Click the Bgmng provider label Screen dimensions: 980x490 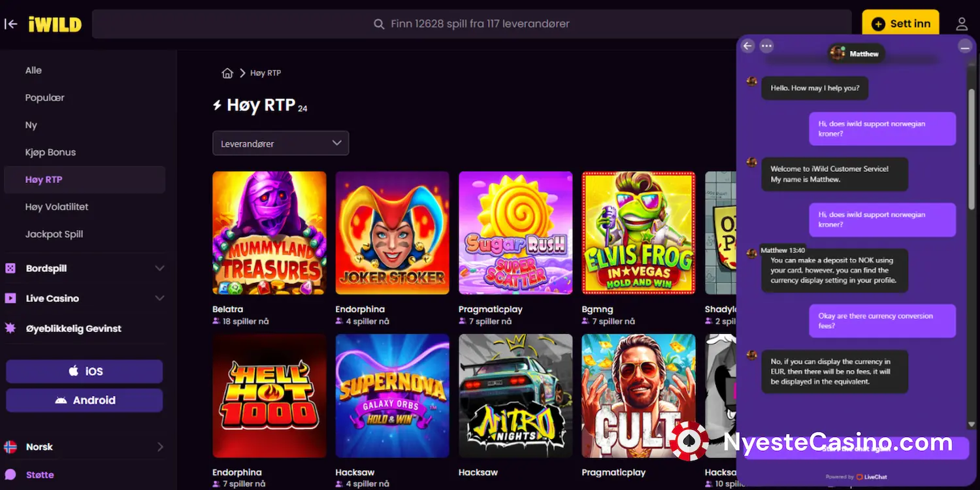pos(598,309)
